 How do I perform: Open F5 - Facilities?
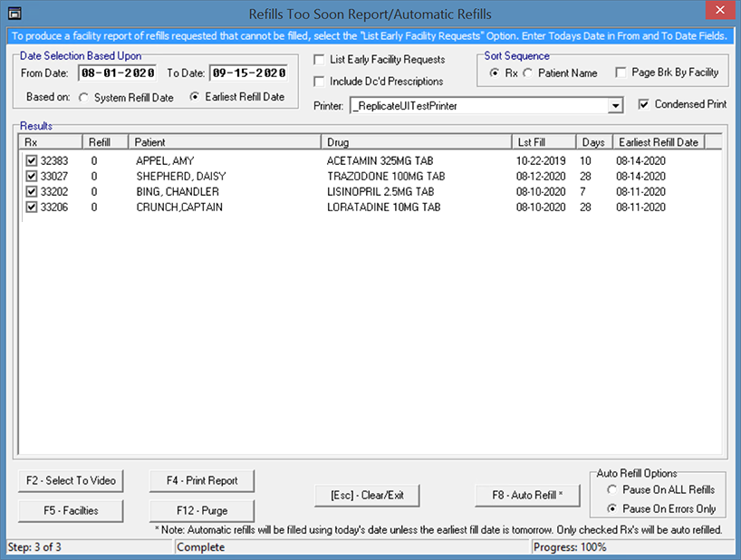tap(71, 510)
